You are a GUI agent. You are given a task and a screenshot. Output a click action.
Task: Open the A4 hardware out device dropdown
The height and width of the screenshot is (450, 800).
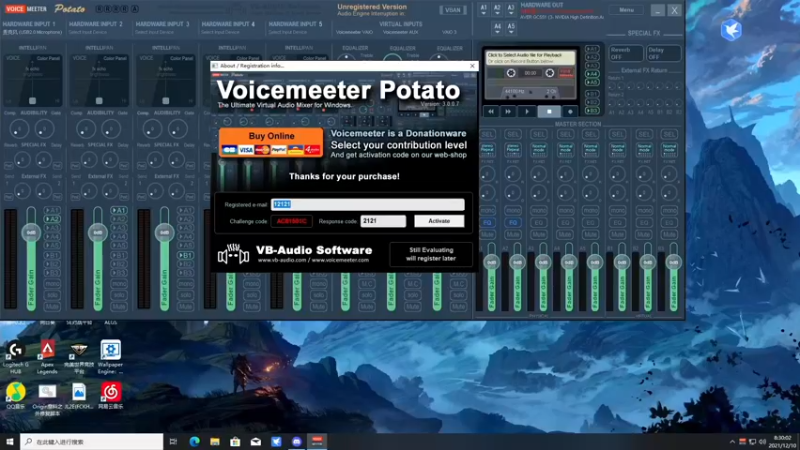[x=497, y=28]
